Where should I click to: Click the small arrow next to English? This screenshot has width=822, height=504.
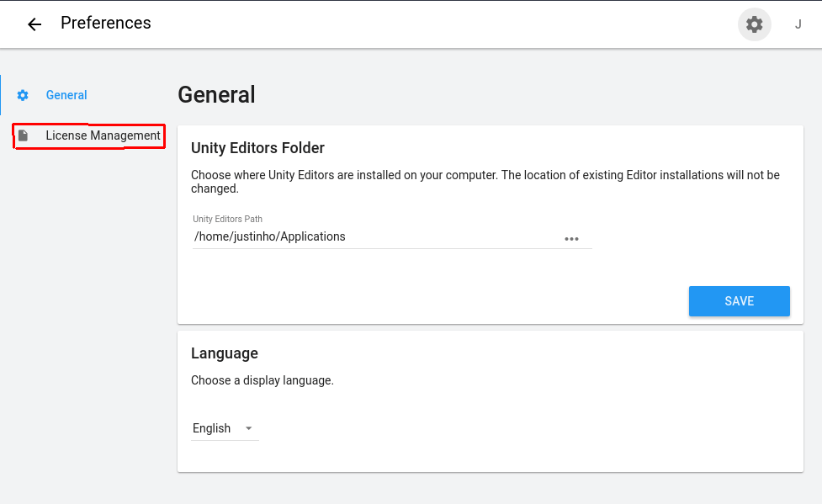[248, 428]
